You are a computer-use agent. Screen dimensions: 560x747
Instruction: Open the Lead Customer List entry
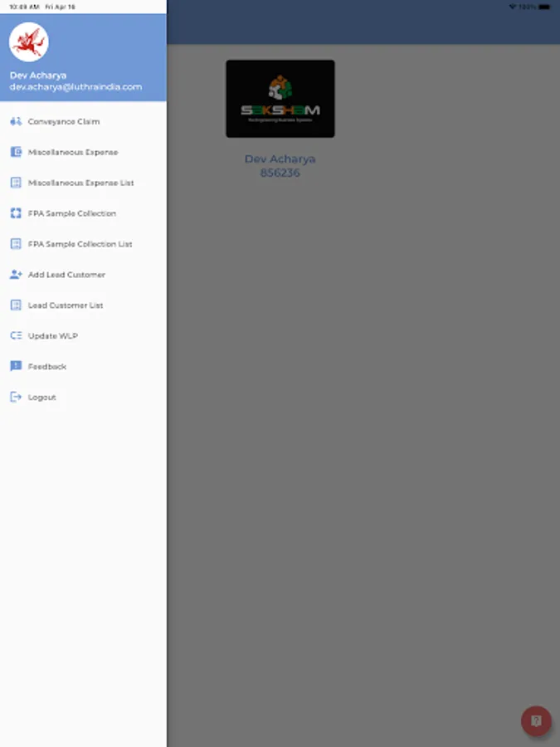coord(83,305)
